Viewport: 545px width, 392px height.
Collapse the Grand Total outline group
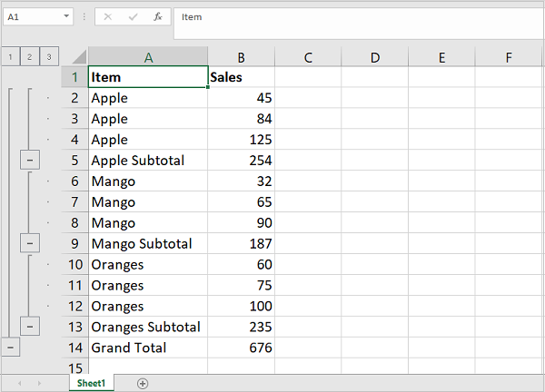tap(10, 348)
